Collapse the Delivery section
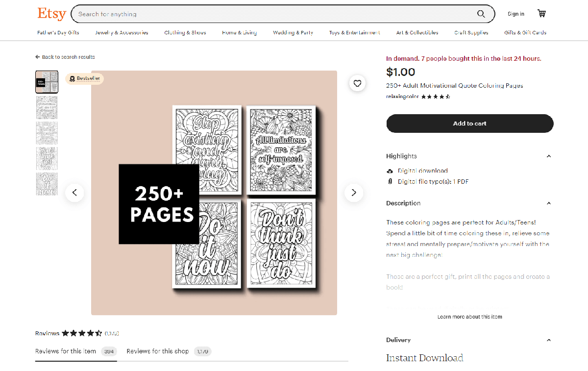This screenshot has height=371, width=588. pyautogui.click(x=548, y=340)
